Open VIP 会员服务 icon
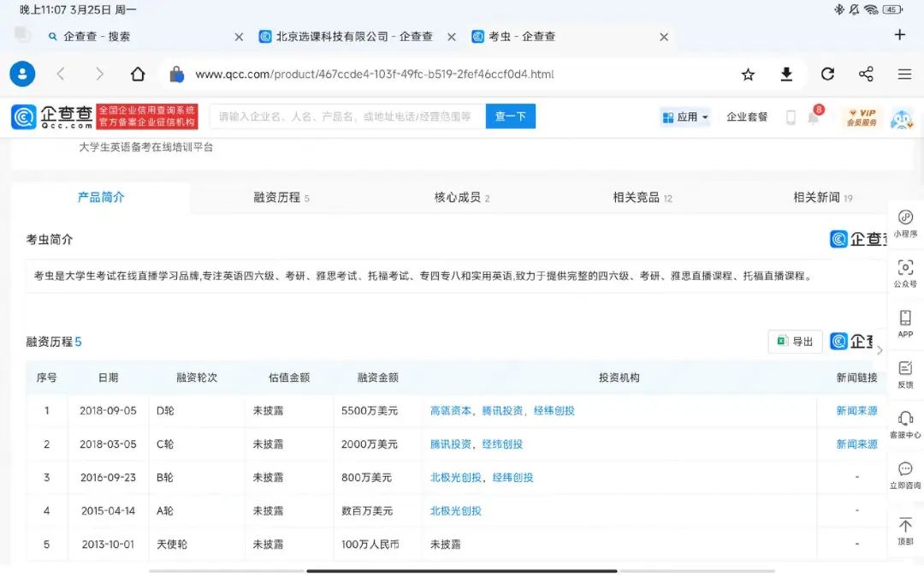The width and height of the screenshot is (924, 578). coord(862,117)
